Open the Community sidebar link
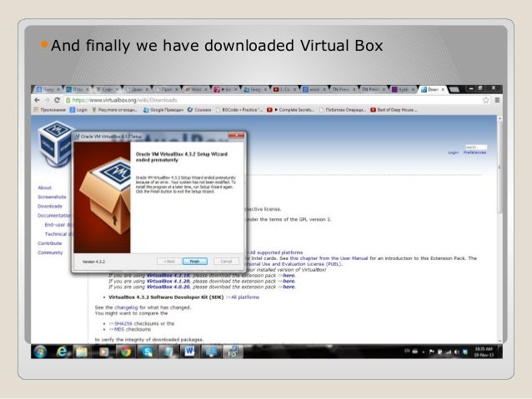 [50, 252]
